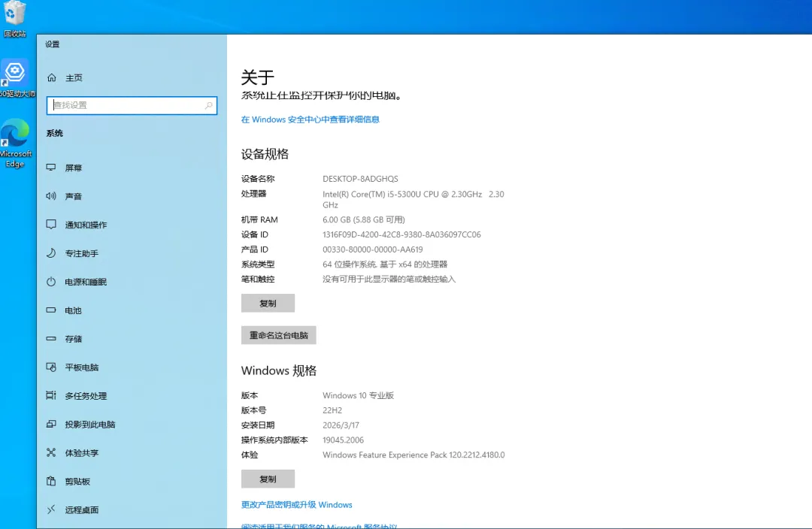The width and height of the screenshot is (812, 529).
Task: Open Windows 安全中心 details link
Action: tap(311, 119)
